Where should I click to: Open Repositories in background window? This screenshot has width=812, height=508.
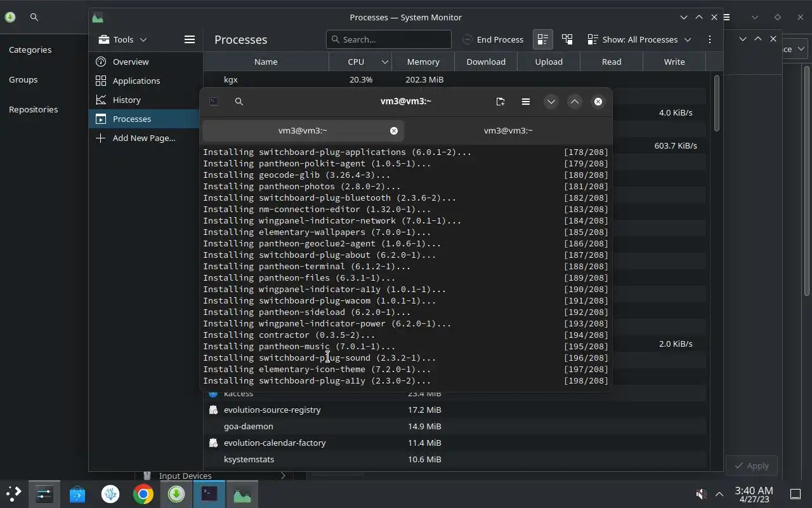pos(34,109)
